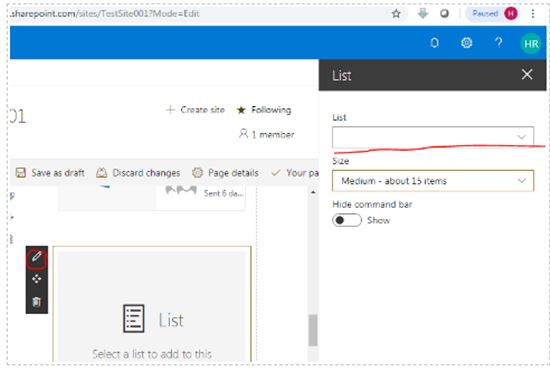Close the List properties pane
The height and width of the screenshot is (371, 550).
coord(527,74)
